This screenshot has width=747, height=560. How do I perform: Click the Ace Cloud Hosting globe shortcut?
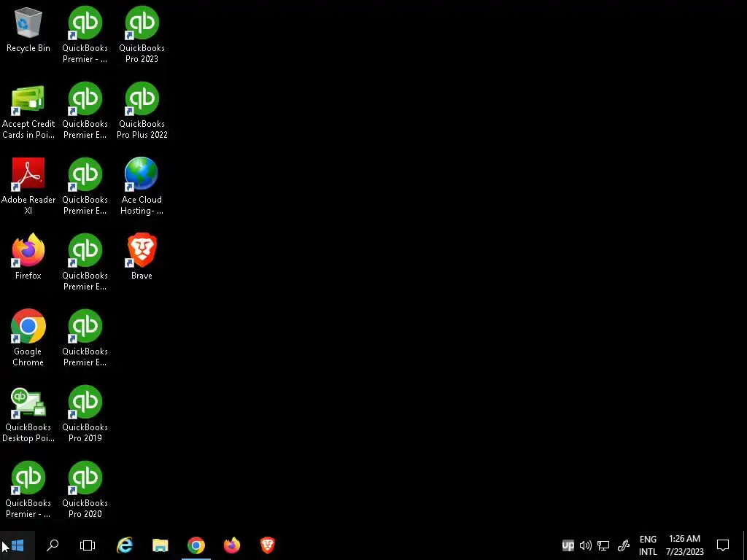(x=142, y=186)
